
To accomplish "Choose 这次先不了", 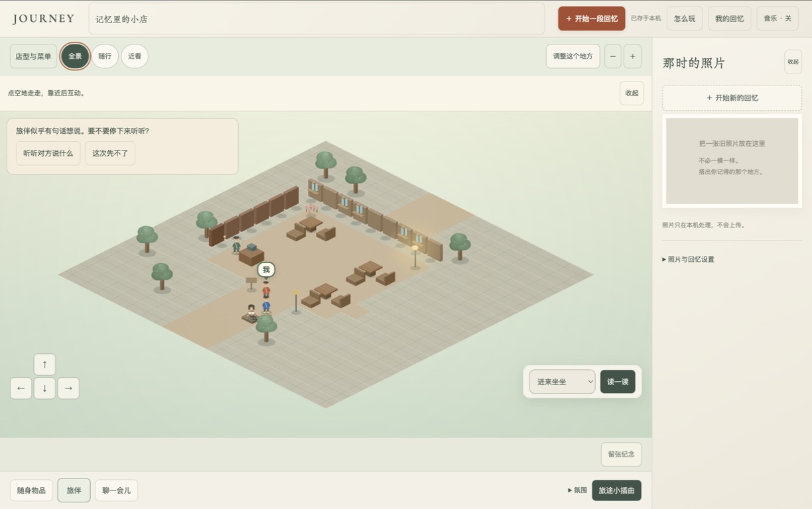I will tap(110, 153).
